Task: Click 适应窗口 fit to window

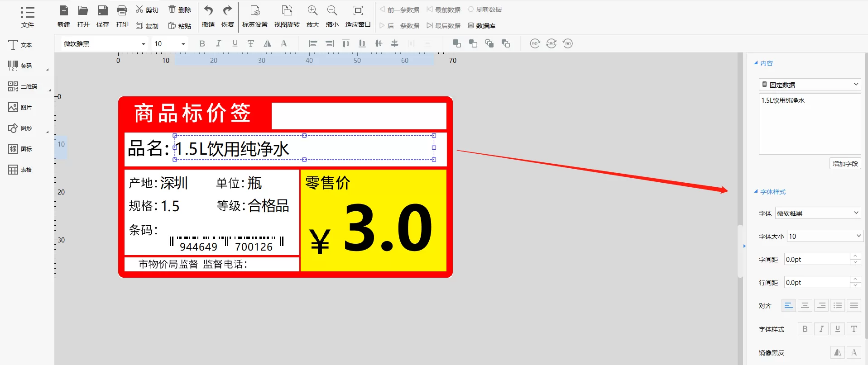Action: pyautogui.click(x=358, y=17)
